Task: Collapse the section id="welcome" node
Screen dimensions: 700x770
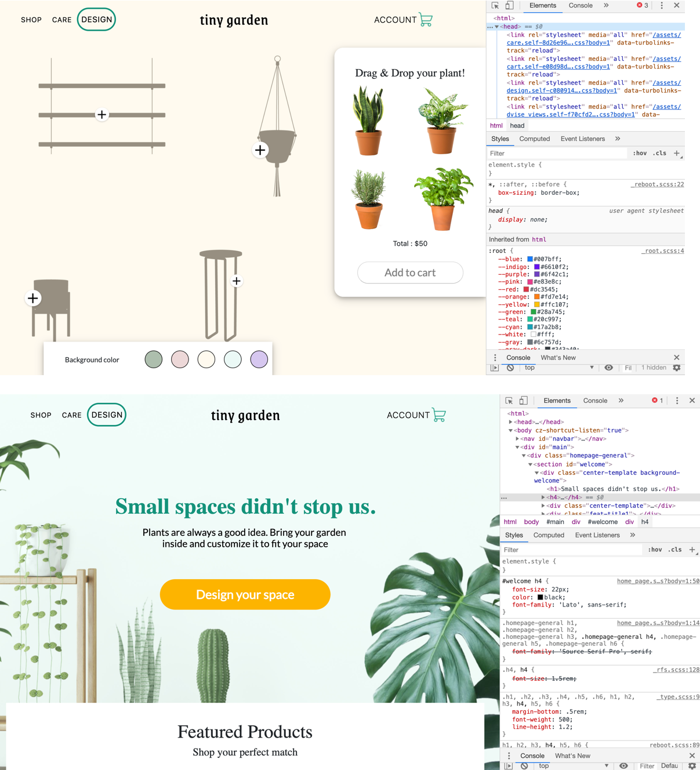Action: [530, 464]
